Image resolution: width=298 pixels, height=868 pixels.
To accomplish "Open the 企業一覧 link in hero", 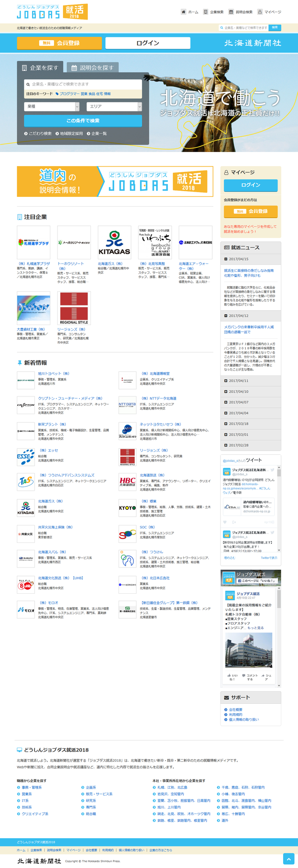I will pyautogui.click(x=97, y=133).
